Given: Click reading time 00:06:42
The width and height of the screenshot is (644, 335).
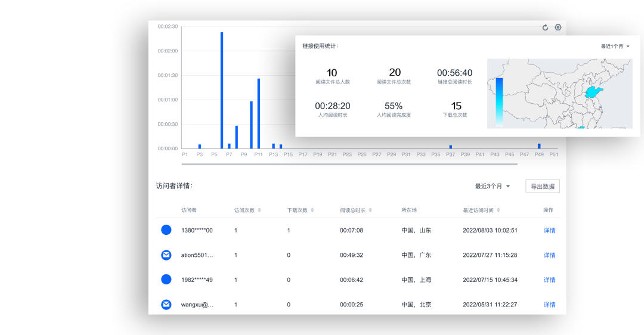Looking at the screenshot, I should 352,280.
